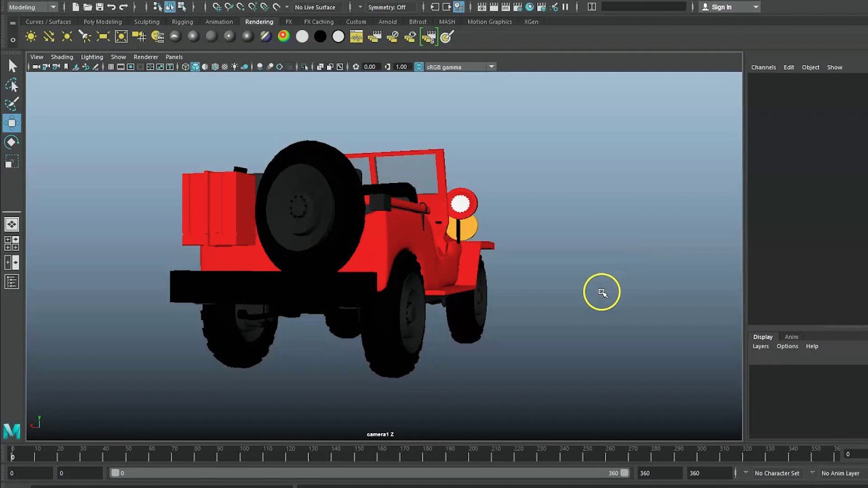This screenshot has height=488, width=868.
Task: Switch to the Anim layer tab
Action: pyautogui.click(x=791, y=337)
